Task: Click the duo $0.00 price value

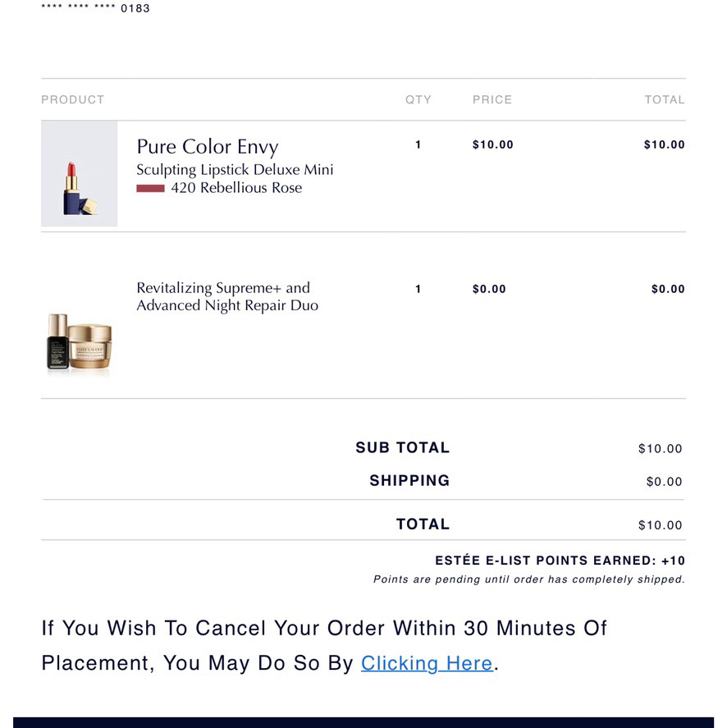Action: [489, 289]
